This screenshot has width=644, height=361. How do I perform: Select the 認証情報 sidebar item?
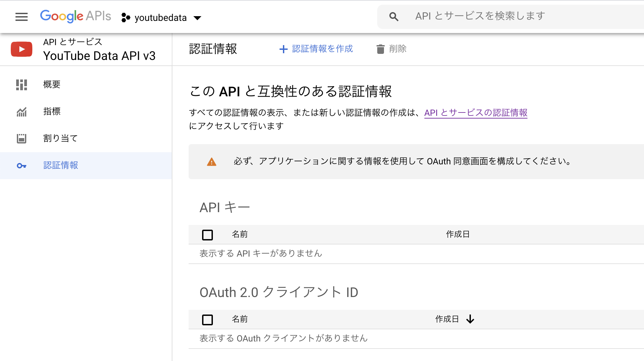pyautogui.click(x=86, y=165)
